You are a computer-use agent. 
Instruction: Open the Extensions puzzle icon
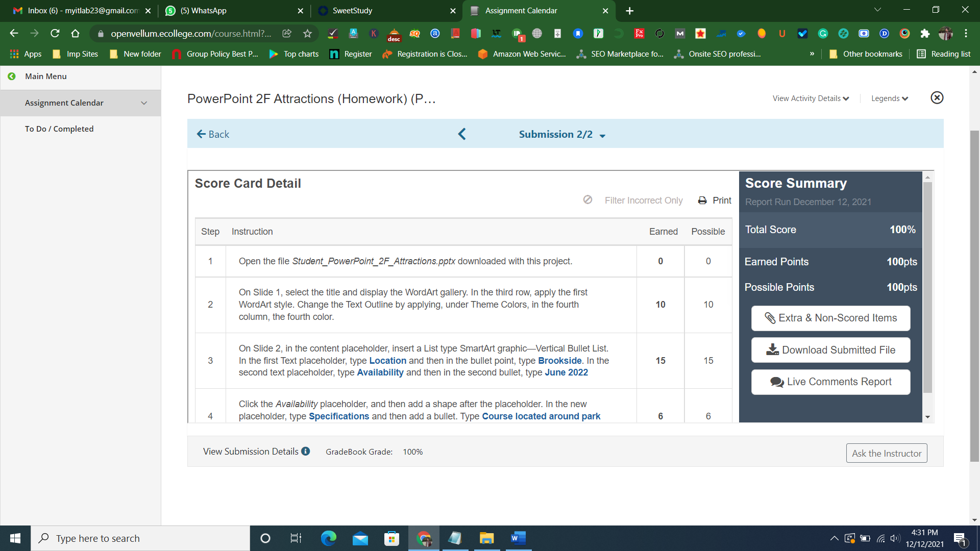tap(925, 33)
